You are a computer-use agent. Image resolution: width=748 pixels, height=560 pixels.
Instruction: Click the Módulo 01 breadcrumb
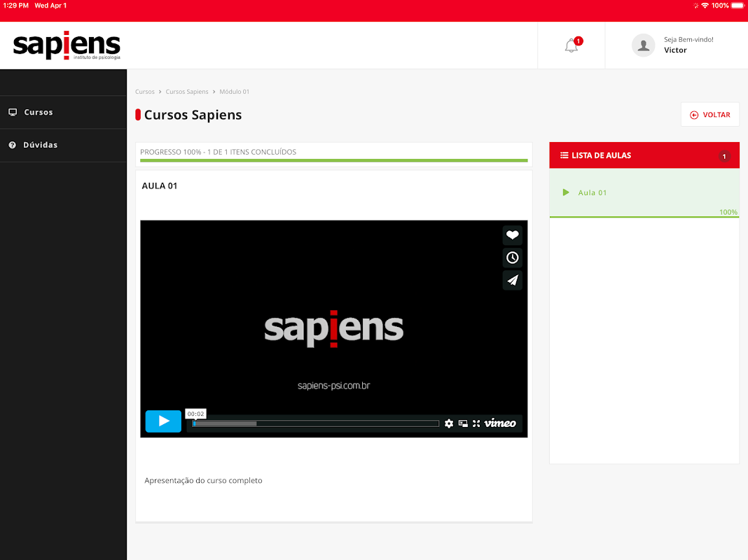(x=234, y=92)
